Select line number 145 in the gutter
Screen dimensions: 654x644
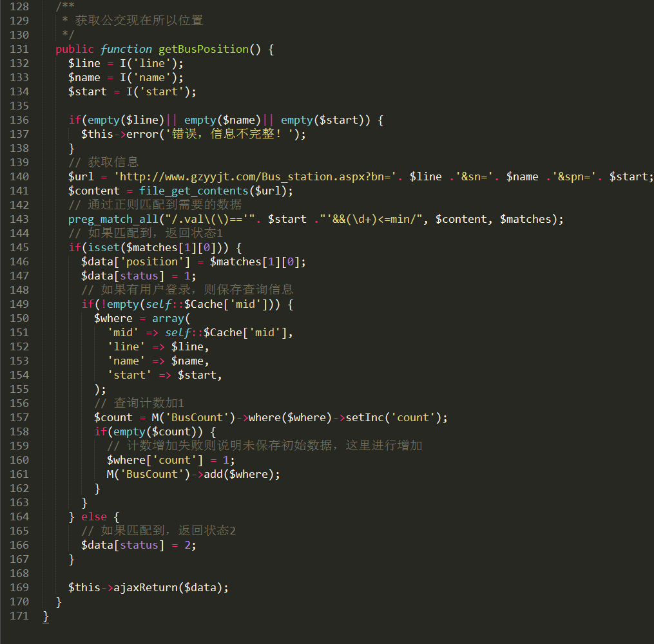tap(19, 247)
